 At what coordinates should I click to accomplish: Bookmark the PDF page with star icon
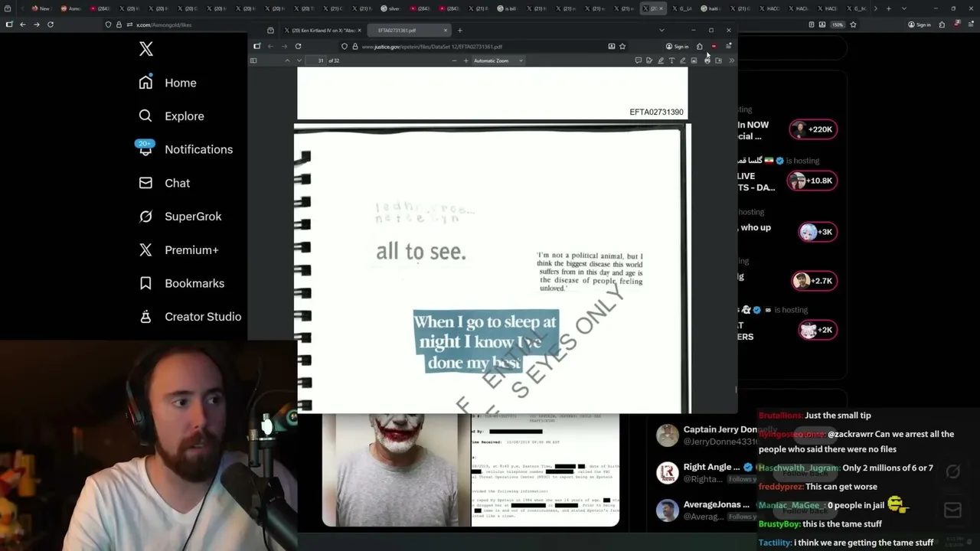(622, 47)
